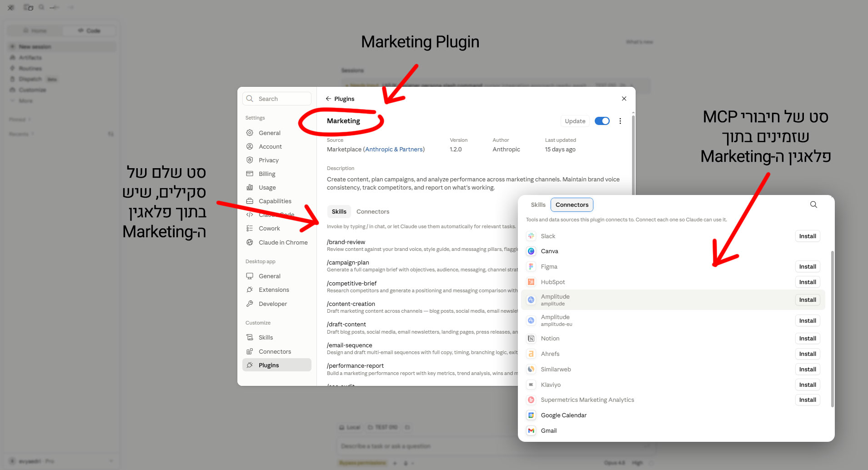Select Connectors tab in the connectors popup
Screen dimensions: 868x470
click(x=572, y=205)
